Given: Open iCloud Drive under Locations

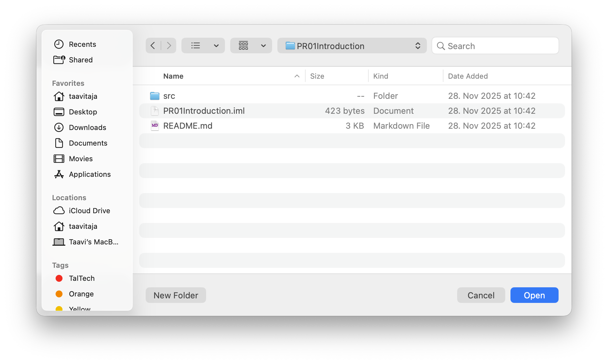Looking at the screenshot, I should point(89,211).
